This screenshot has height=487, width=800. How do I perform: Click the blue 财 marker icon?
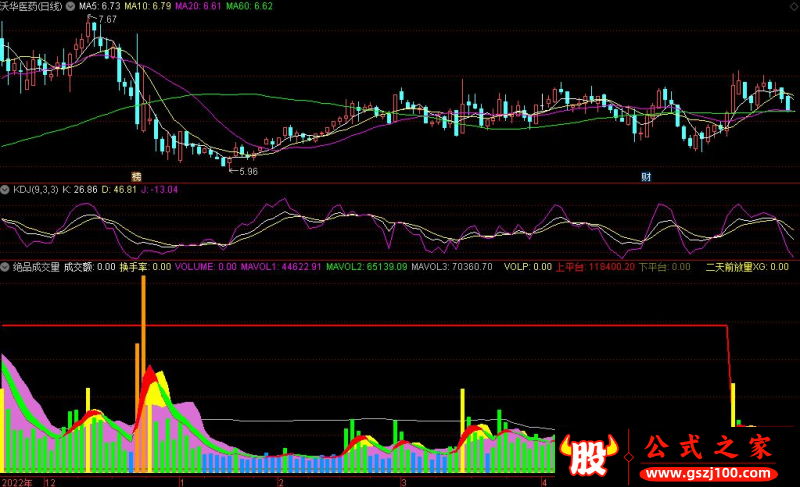coord(646,177)
